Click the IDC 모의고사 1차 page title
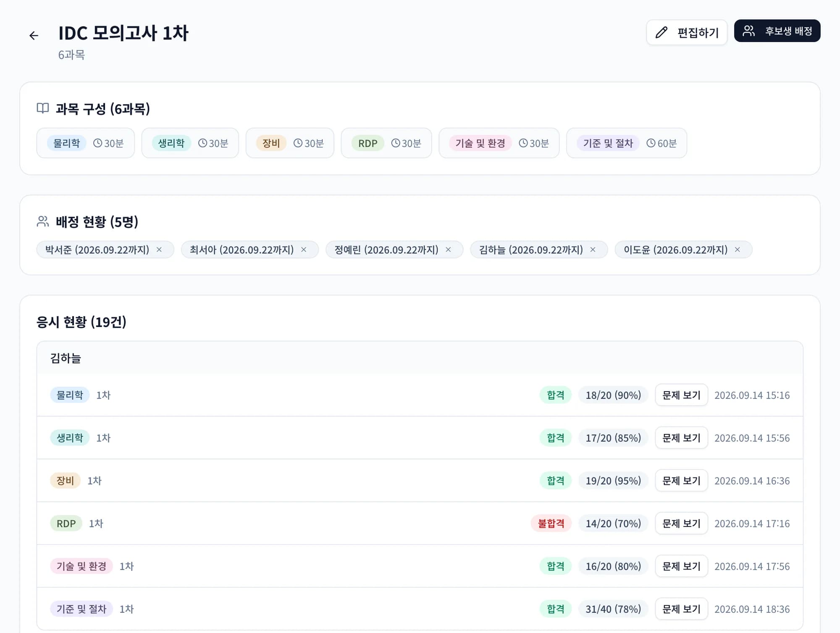This screenshot has height=633, width=840. tap(123, 33)
